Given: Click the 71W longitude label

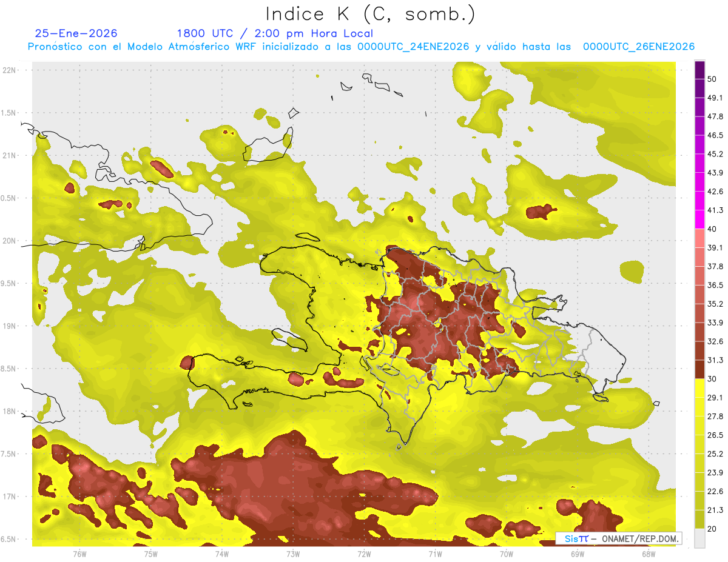Looking at the screenshot, I should coord(435,554).
